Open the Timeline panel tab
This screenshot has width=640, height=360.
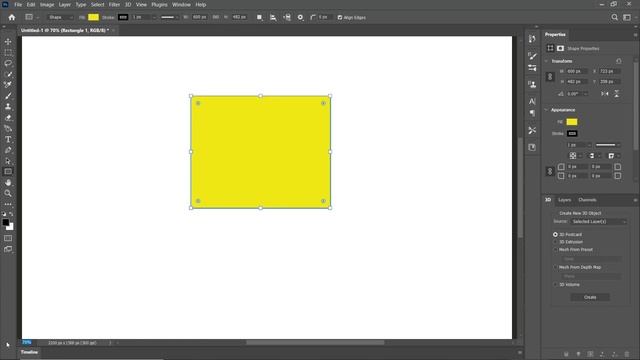click(29, 352)
